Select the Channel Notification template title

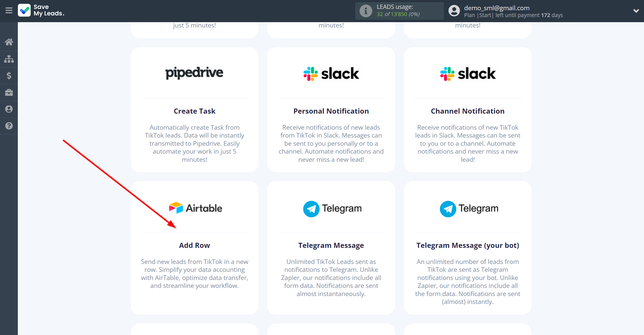coord(468,111)
